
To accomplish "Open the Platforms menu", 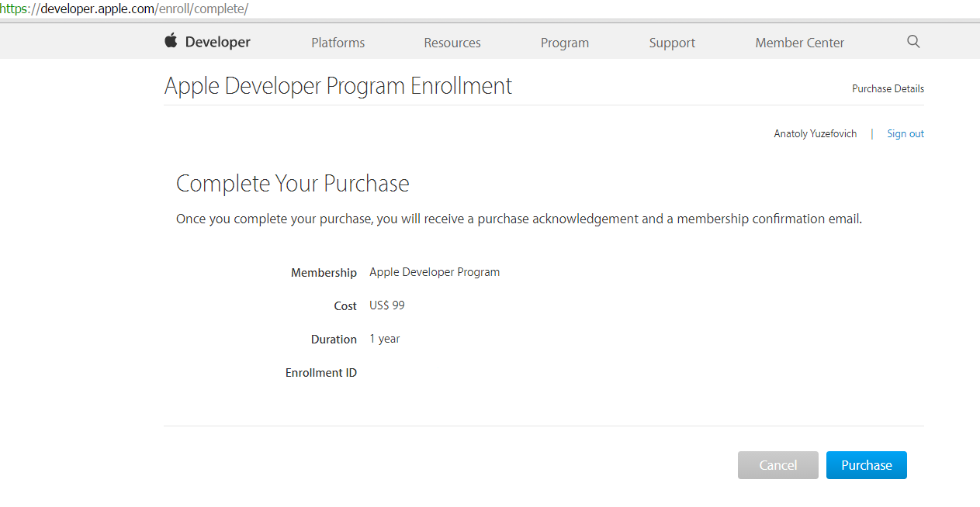I will pos(338,43).
